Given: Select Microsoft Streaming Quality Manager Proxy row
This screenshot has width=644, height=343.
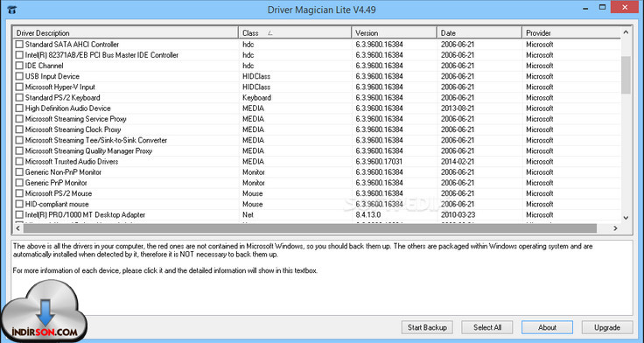Looking at the screenshot, I should 317,150.
